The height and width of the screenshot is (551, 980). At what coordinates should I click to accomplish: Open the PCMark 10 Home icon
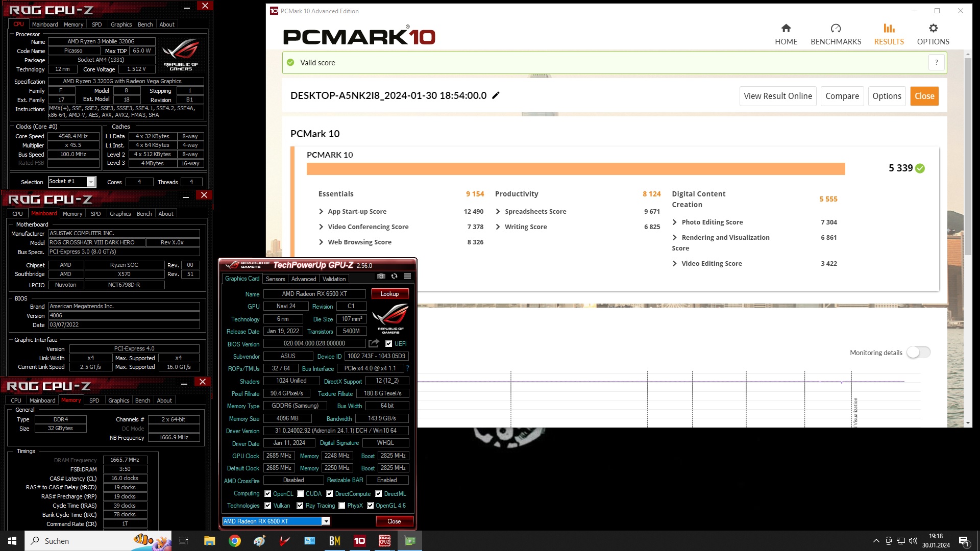[x=786, y=29]
